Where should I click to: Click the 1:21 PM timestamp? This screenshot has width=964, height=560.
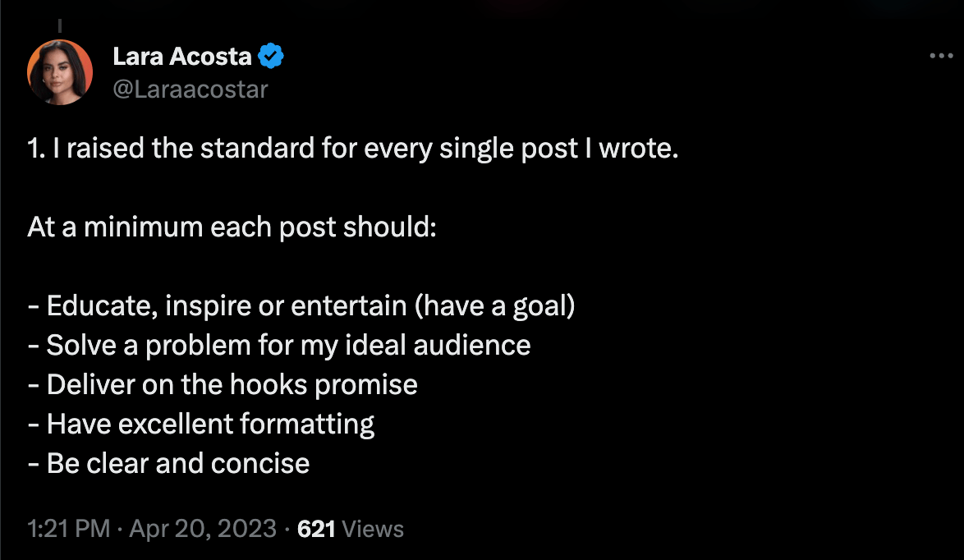(69, 529)
